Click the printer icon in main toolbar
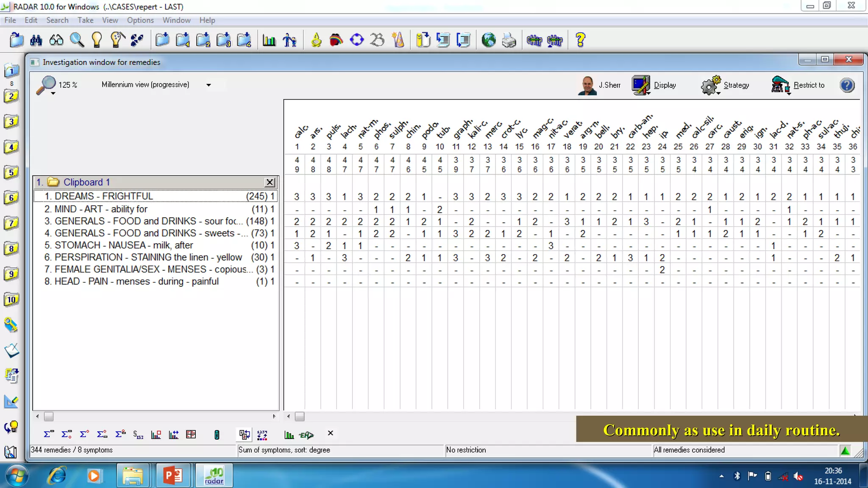 pyautogui.click(x=509, y=41)
